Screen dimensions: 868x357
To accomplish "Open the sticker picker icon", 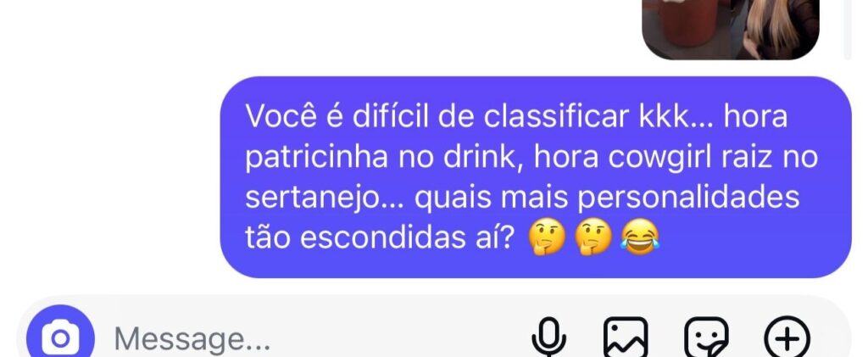I will pyautogui.click(x=706, y=337).
